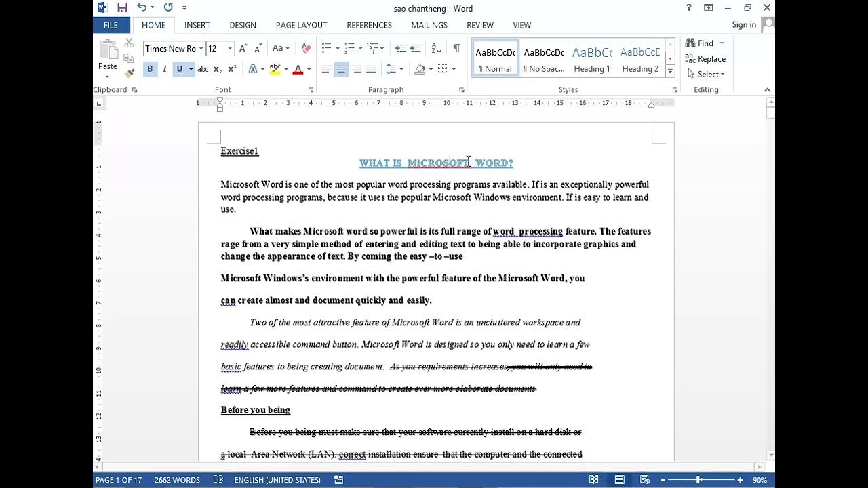Open the font name dropdown
The image size is (868, 488).
(201, 48)
